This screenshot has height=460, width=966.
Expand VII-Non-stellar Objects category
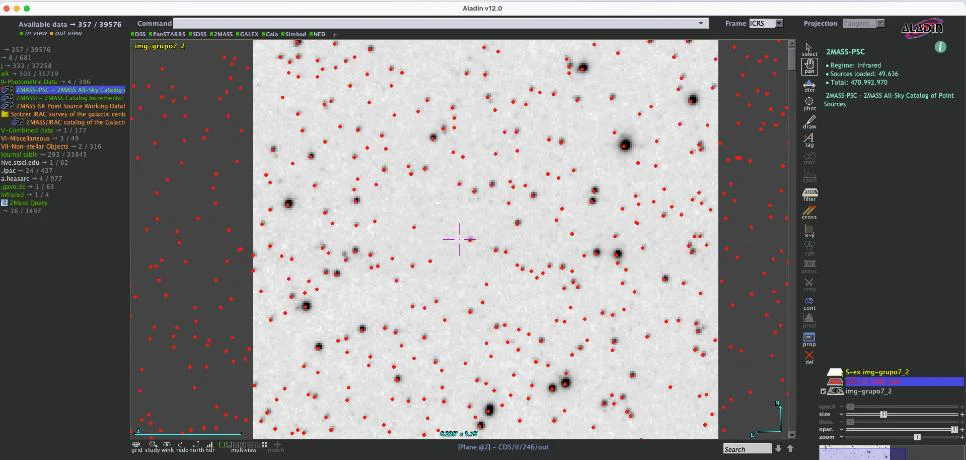click(x=51, y=146)
